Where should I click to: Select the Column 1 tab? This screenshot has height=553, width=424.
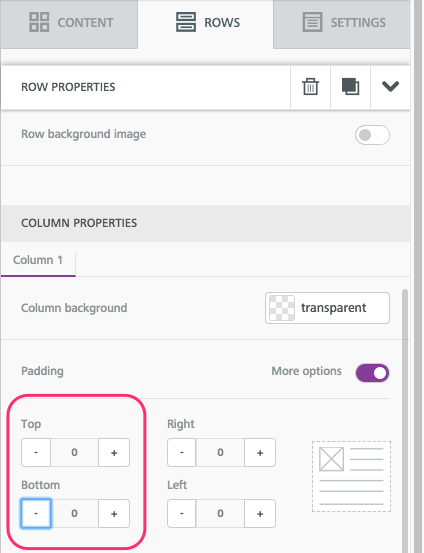(x=38, y=260)
